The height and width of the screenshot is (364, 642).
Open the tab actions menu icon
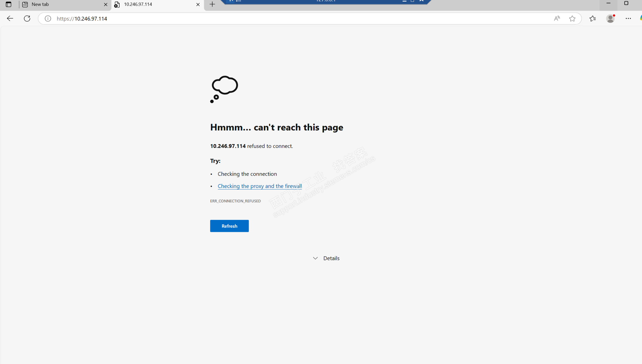(8, 4)
